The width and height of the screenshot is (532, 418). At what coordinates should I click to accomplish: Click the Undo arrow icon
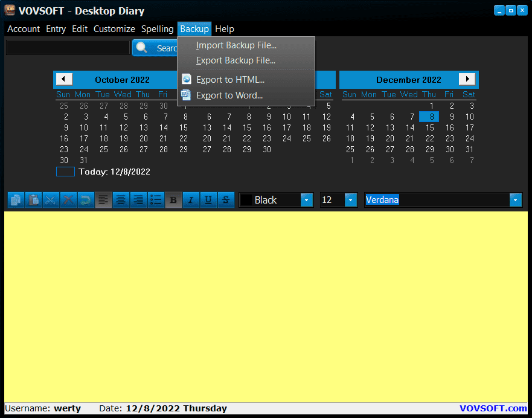(x=86, y=200)
